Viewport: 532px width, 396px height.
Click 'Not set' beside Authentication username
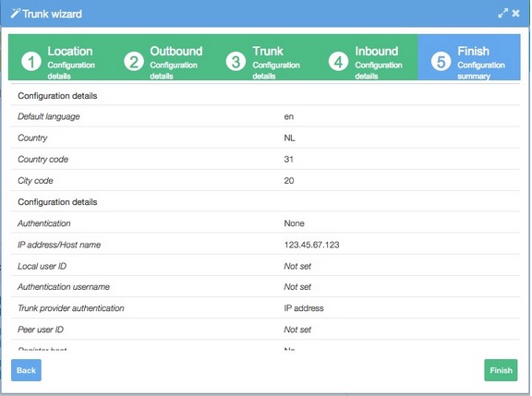(297, 287)
